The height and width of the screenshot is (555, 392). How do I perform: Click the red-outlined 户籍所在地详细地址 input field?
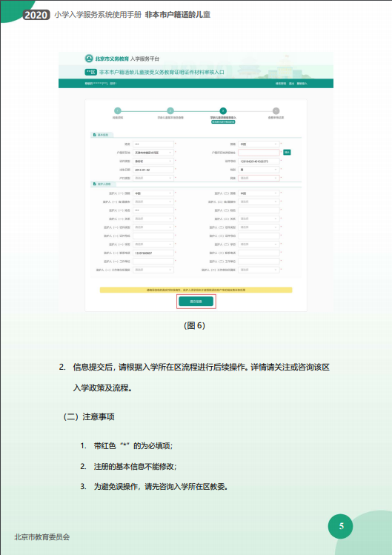pos(259,153)
